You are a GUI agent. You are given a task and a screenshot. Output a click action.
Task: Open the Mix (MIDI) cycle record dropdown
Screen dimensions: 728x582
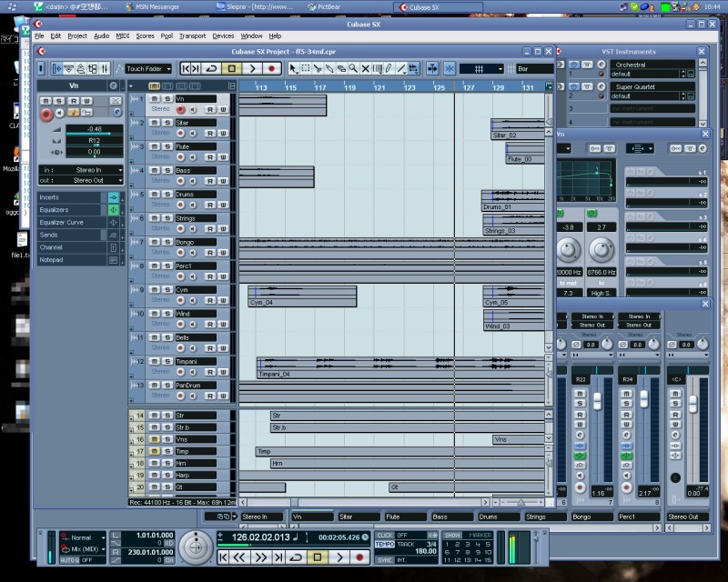(x=83, y=549)
